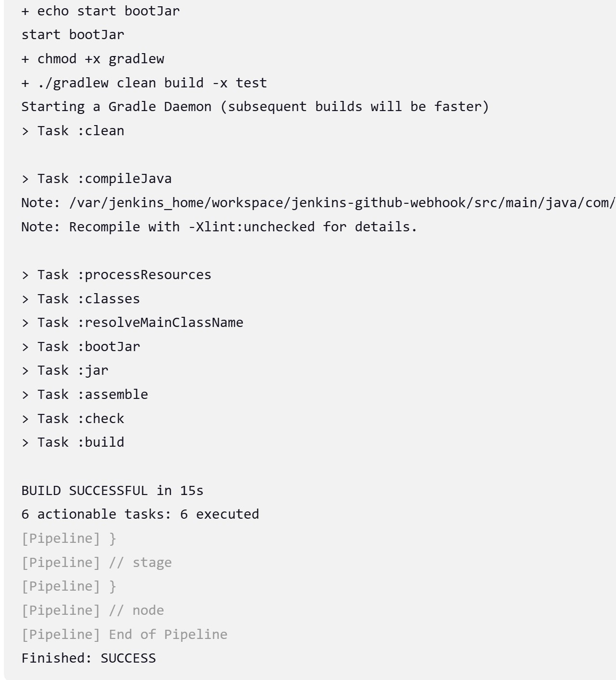Image resolution: width=616 pixels, height=680 pixels.
Task: Click the '6 actionable tasks: 6 executed' line
Action: (x=140, y=514)
